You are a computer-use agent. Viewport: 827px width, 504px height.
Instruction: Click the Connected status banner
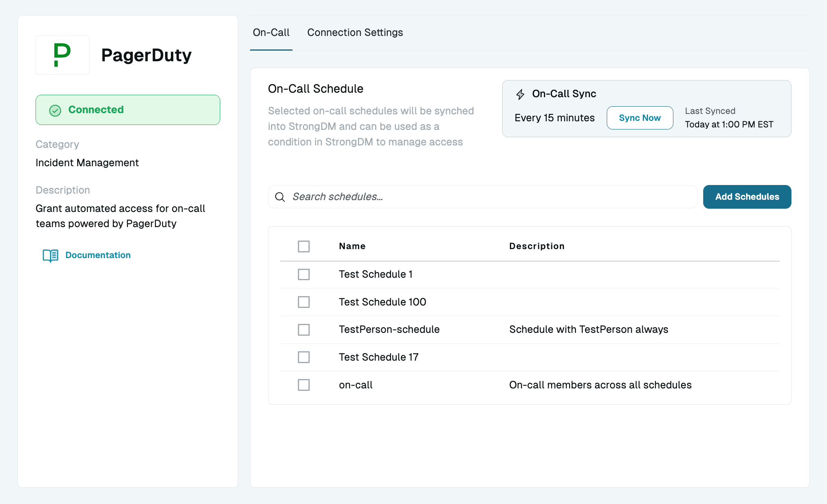point(128,110)
